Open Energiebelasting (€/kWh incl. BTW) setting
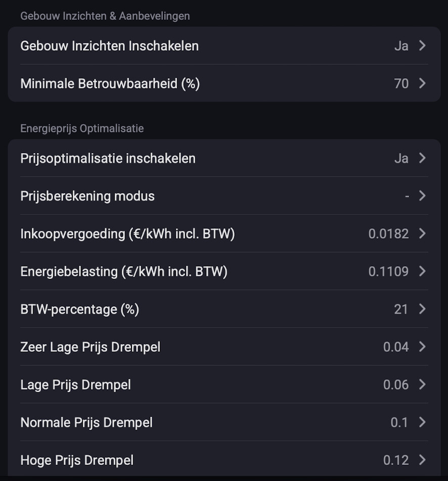 124,271
